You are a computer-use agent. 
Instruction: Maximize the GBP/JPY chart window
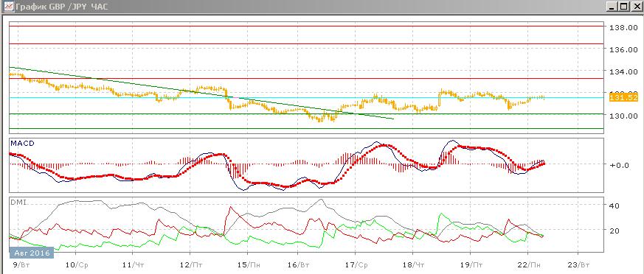pyautogui.click(x=623, y=7)
